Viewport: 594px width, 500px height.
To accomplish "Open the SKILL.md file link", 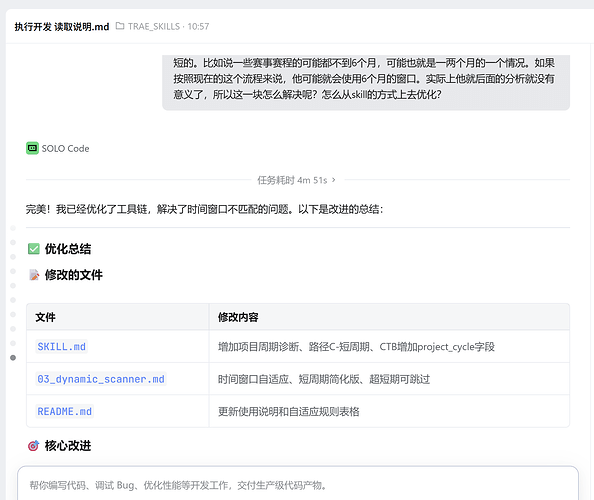I will point(61,347).
